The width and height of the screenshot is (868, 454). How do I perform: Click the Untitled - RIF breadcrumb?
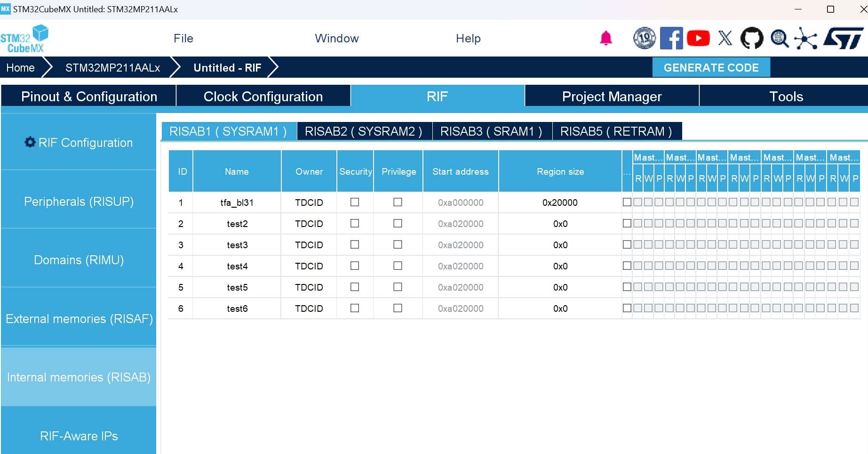tap(227, 68)
